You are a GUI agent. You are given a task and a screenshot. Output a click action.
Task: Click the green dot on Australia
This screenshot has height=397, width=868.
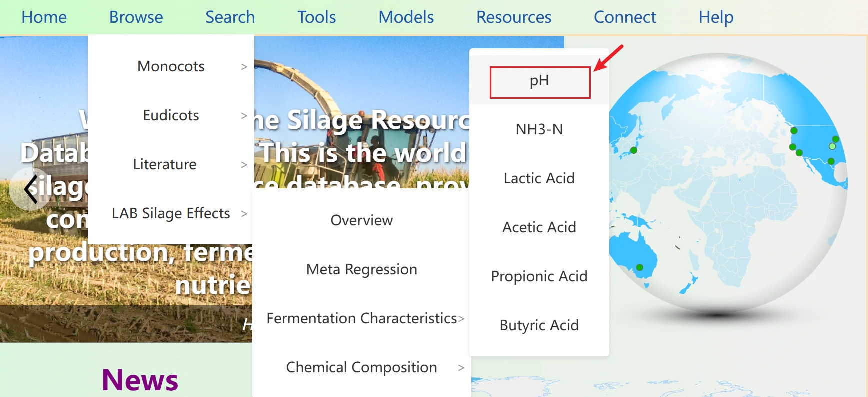pyautogui.click(x=639, y=268)
